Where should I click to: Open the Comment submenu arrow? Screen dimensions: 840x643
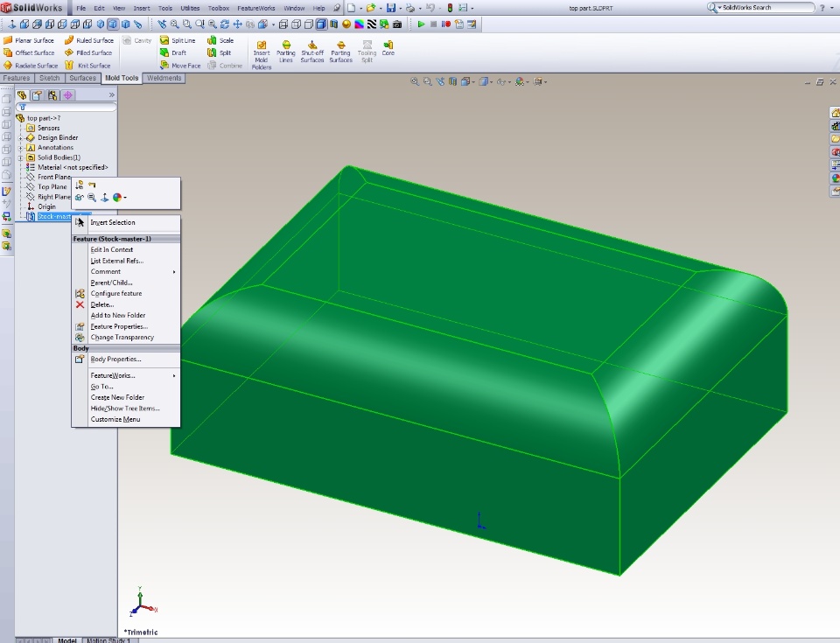point(174,272)
